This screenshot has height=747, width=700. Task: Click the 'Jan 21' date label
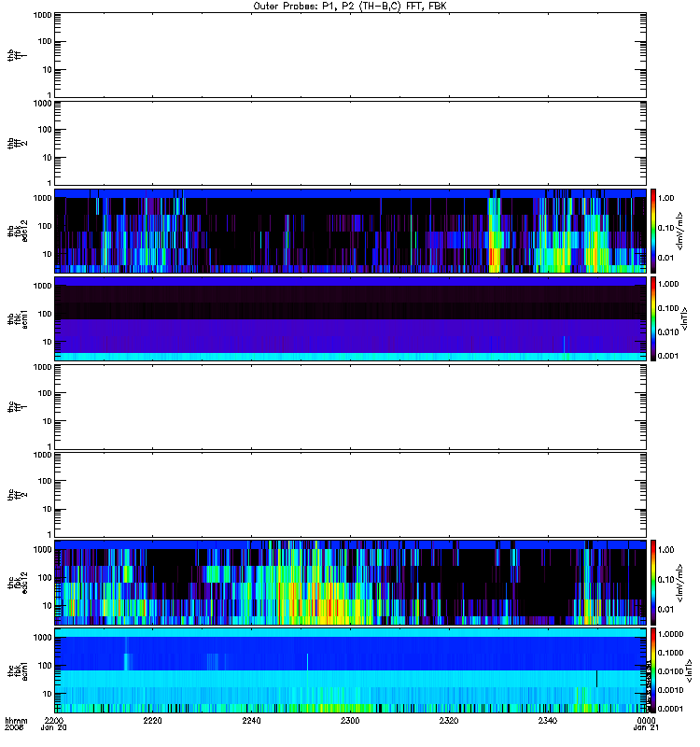click(x=646, y=727)
